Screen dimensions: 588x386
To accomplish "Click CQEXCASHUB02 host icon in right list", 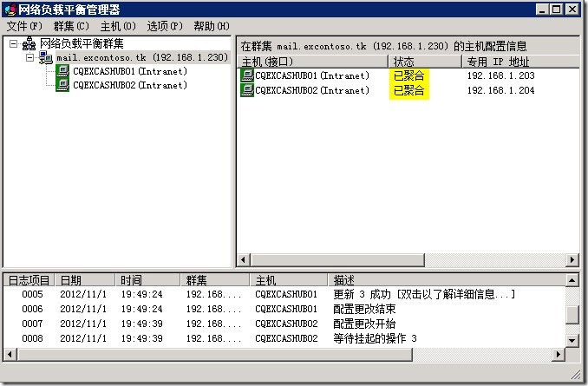I will coord(247,91).
